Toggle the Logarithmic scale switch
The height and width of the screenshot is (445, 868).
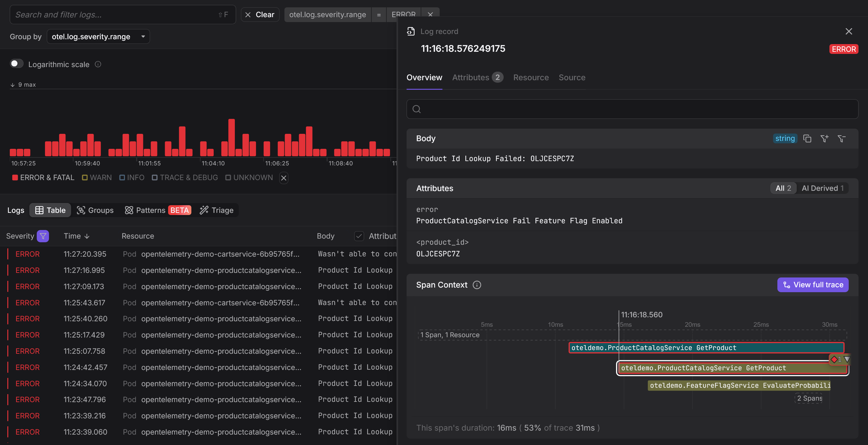[16, 64]
